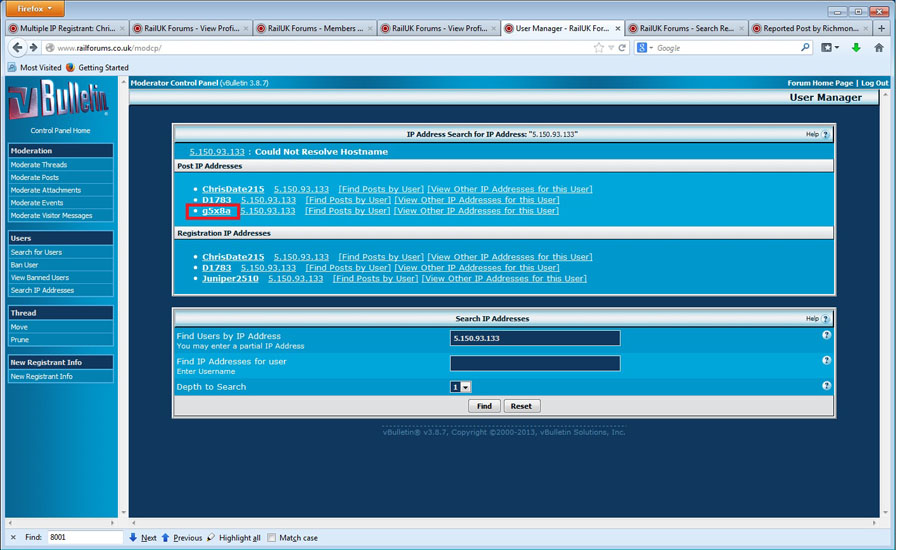Open user g5x8a in Post IP Addresses

[216, 211]
